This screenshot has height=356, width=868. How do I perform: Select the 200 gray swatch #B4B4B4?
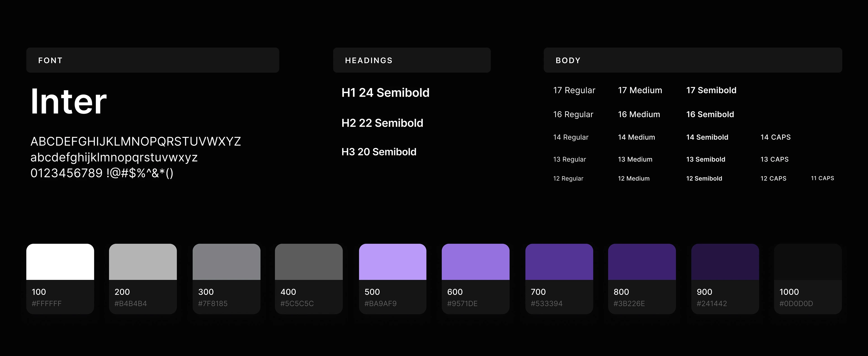point(143,262)
